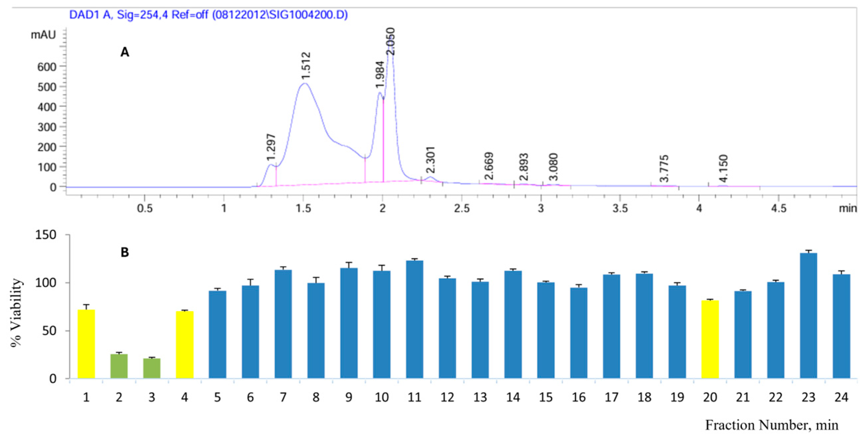The height and width of the screenshot is (441, 868).
Task: Click the 50 viability axis value
Action: pos(49,331)
